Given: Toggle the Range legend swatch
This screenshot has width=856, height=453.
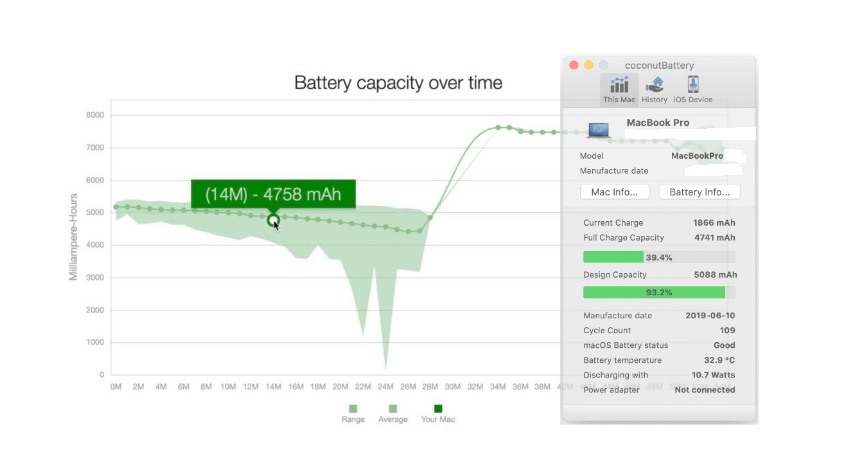Looking at the screenshot, I should (x=353, y=409).
